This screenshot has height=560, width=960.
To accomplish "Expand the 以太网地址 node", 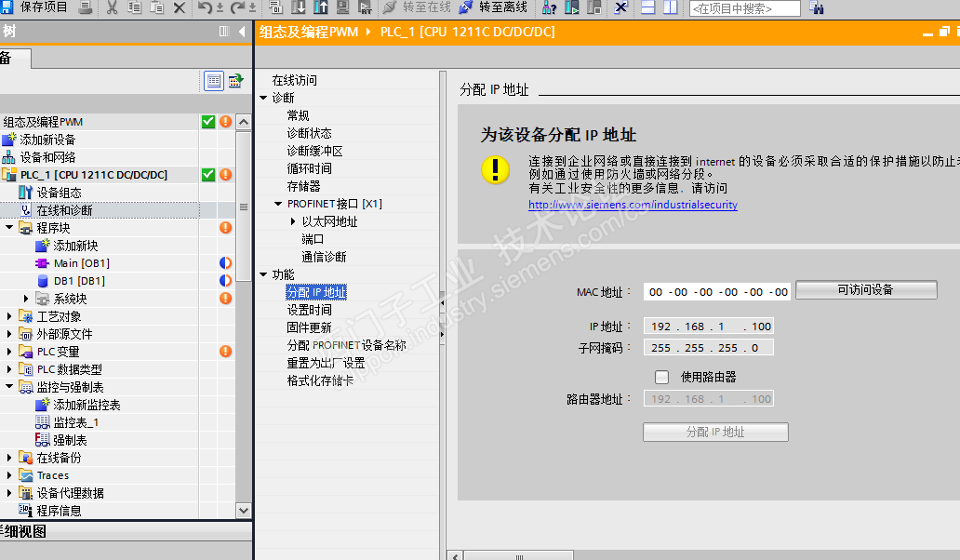I will point(293,221).
